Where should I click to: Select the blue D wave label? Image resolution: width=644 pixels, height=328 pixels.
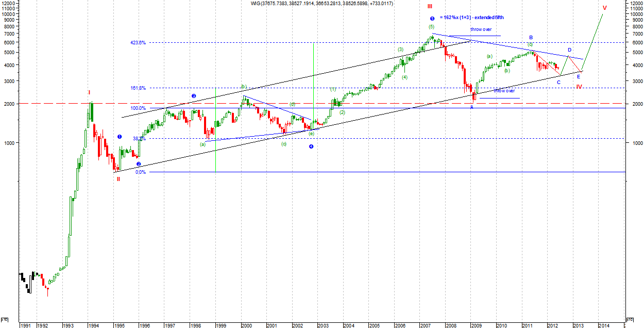pyautogui.click(x=569, y=50)
